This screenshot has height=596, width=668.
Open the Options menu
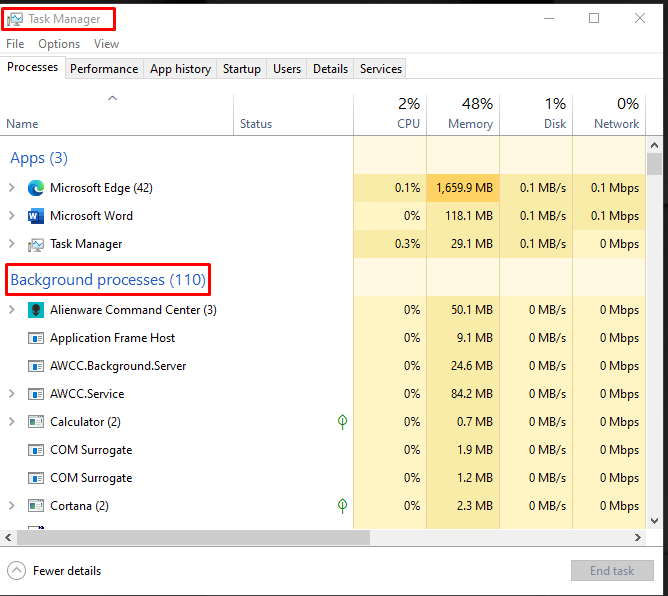click(59, 44)
